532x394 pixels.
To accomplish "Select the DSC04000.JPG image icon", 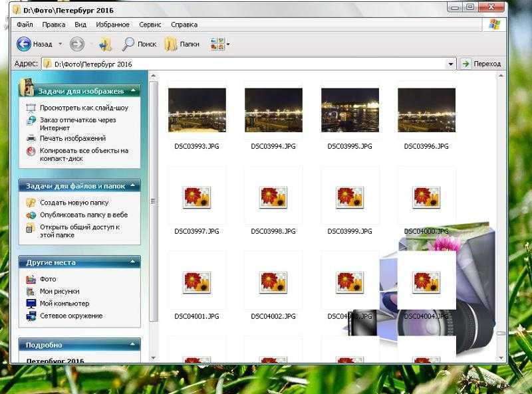I will (x=426, y=197).
